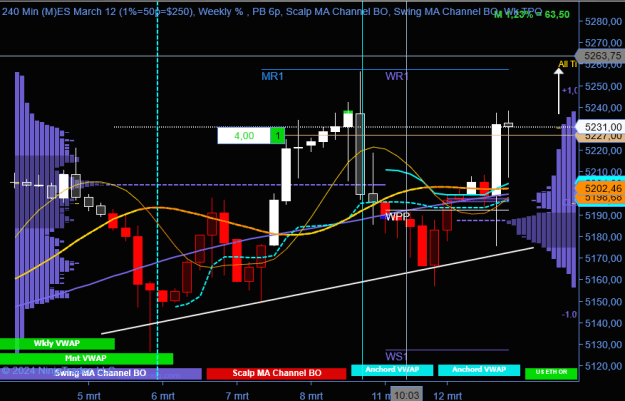Click the red Scalp MA Channel BO label
625x401 pixels.
coord(277,373)
